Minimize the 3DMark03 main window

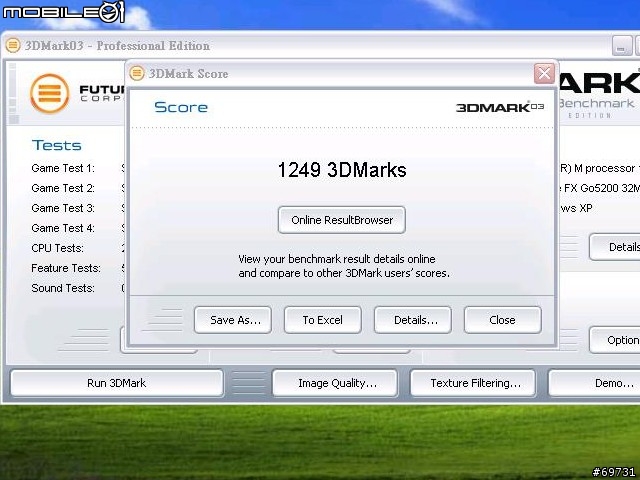pyautogui.click(x=622, y=46)
